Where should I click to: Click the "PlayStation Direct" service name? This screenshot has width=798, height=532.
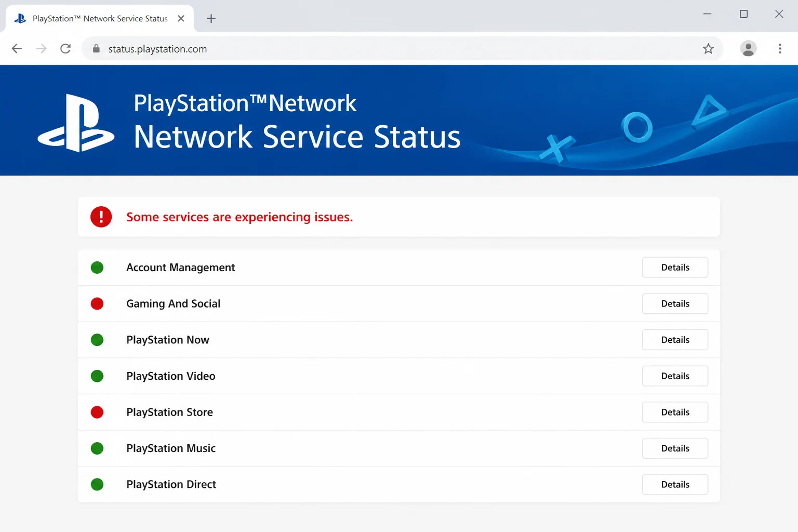tap(171, 484)
